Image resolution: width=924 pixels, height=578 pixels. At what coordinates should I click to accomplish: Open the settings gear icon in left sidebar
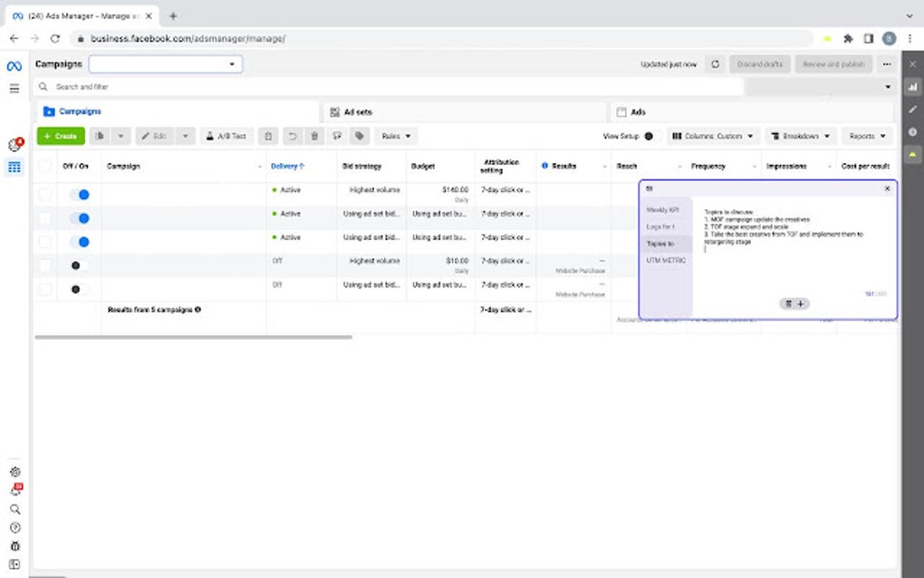coord(15,472)
